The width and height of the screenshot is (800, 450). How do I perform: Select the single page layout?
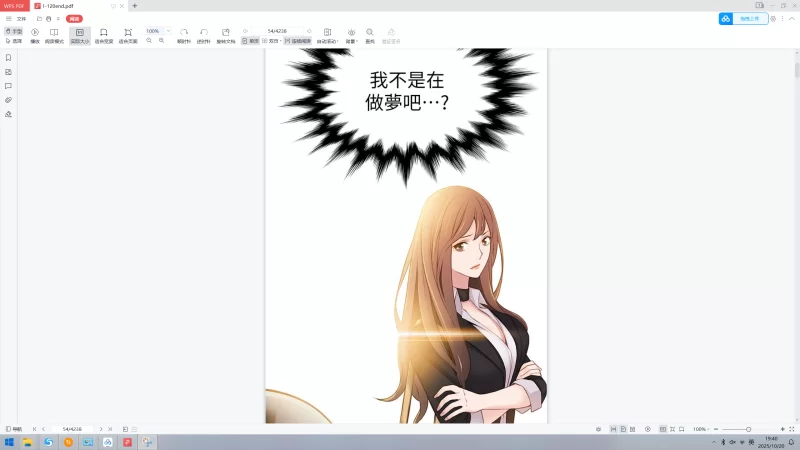251,41
